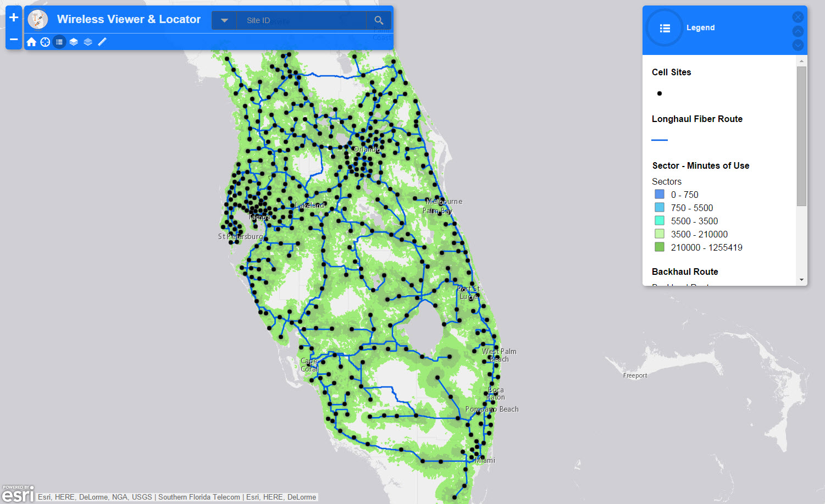Click the Esri logo in the corner
This screenshot has height=504, width=825.
(x=18, y=494)
